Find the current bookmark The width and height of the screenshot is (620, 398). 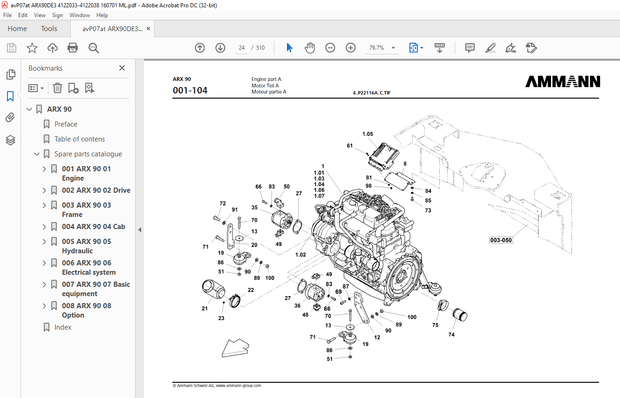[89, 88]
